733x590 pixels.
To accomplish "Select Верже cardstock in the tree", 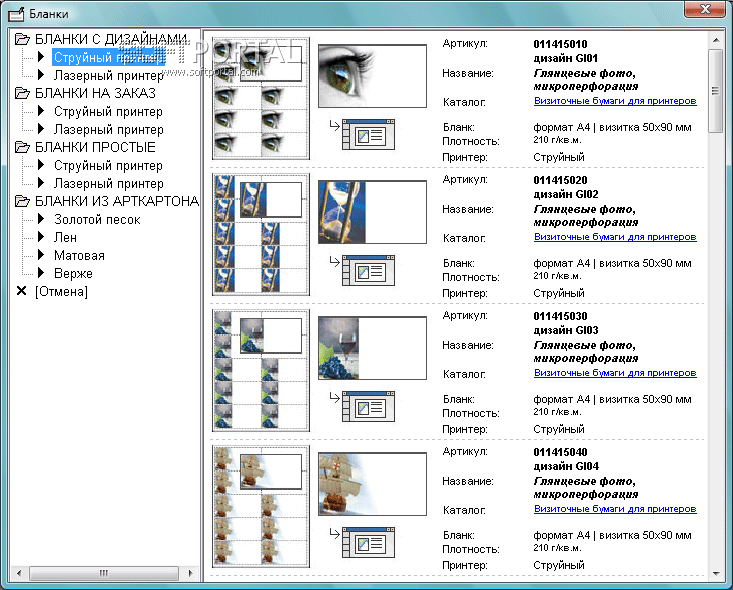I will coord(73,273).
